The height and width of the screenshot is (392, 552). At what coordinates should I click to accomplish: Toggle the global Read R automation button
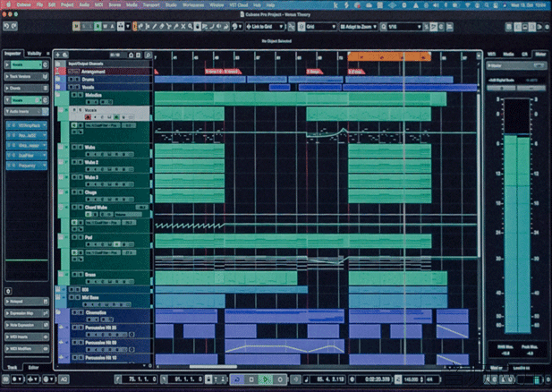98,27
